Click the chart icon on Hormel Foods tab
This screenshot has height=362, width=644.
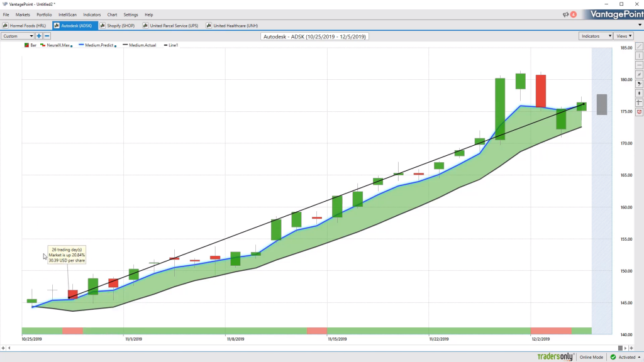[5, 25]
